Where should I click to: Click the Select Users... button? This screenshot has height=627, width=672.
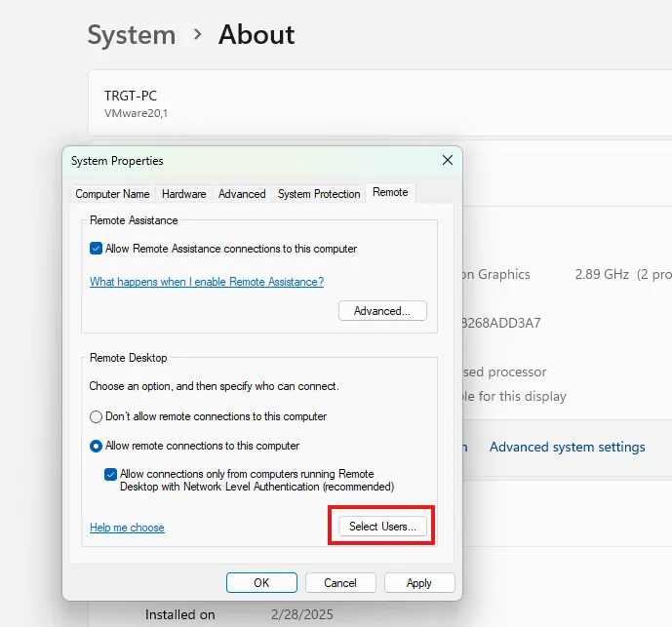[382, 527]
